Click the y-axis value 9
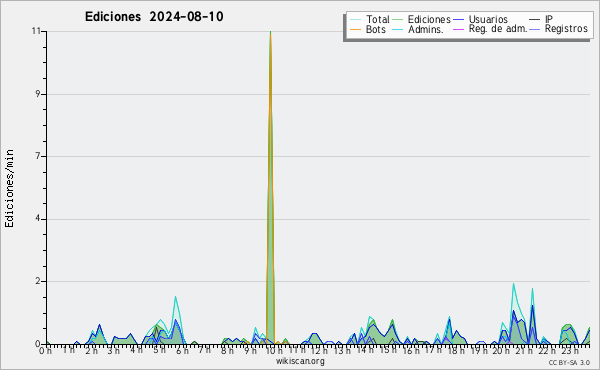The width and height of the screenshot is (600, 370). click(38, 94)
